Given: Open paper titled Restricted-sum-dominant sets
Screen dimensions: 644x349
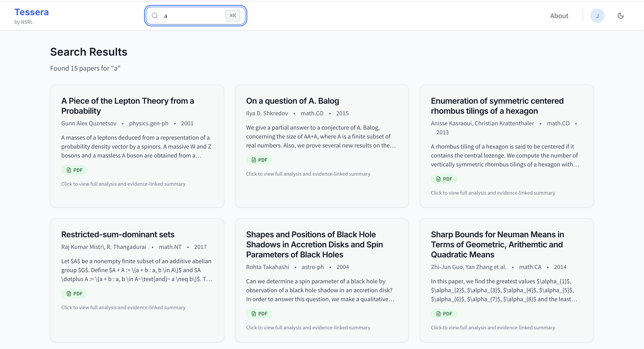Looking at the screenshot, I should (118, 235).
